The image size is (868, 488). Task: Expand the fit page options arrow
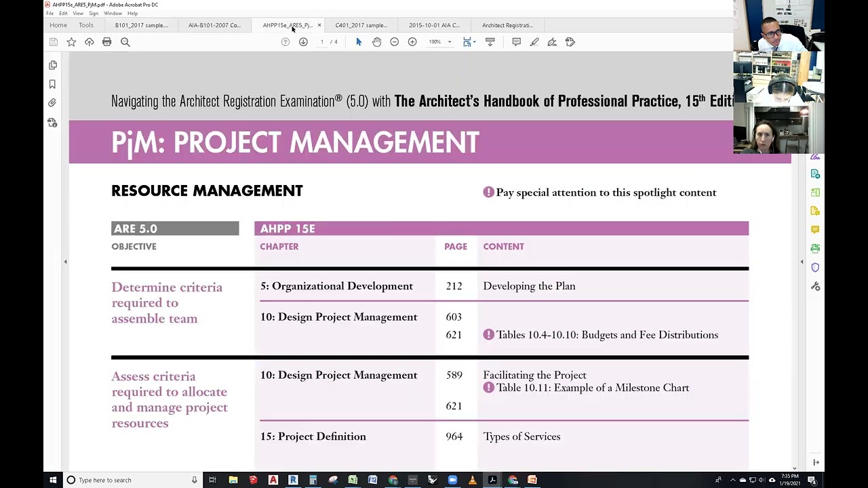pos(474,42)
